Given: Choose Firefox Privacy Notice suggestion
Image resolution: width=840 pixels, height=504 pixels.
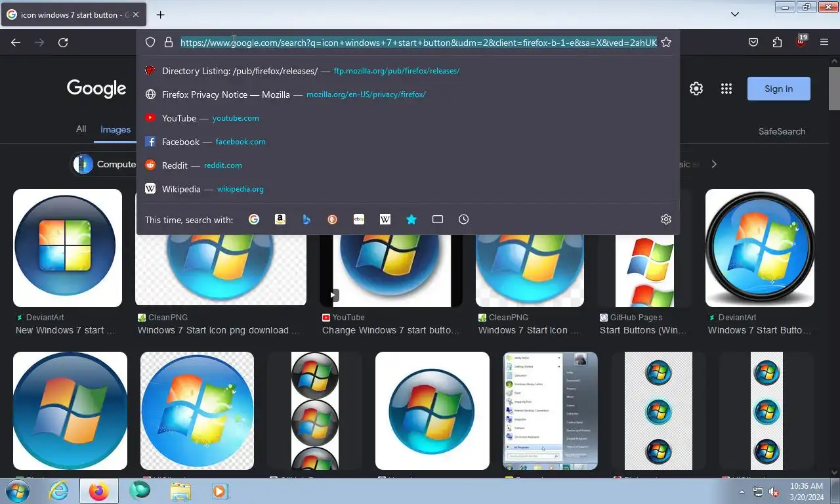Looking at the screenshot, I should pos(408,94).
